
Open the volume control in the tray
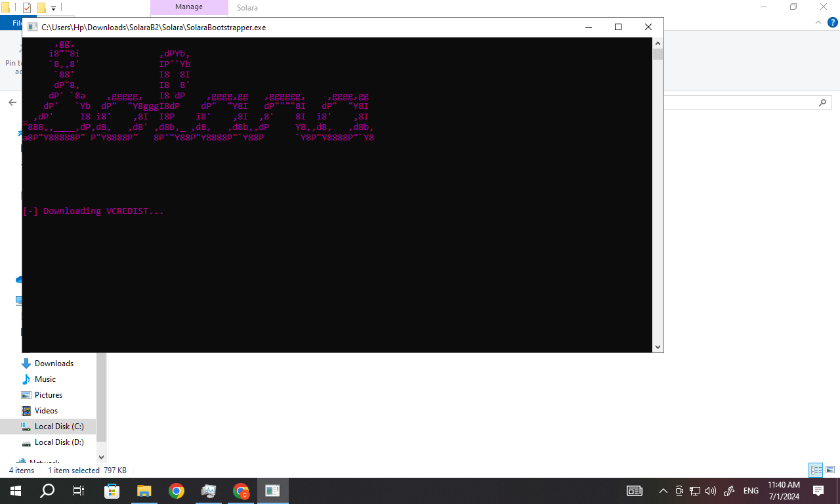click(711, 491)
